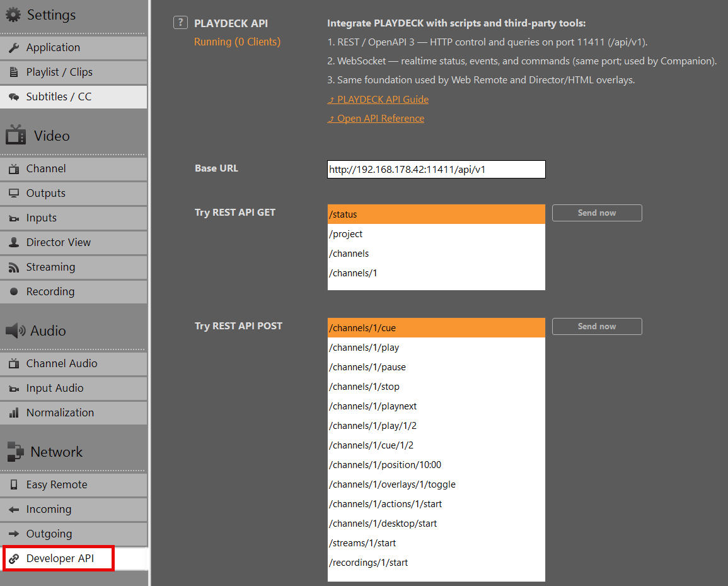Viewport: 728px width, 586px height.
Task: Select /channels/1/cue/1/2 in the POST list
Action: point(436,445)
